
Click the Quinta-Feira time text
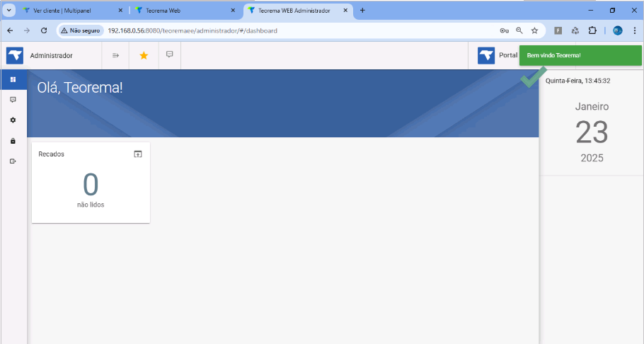point(577,81)
